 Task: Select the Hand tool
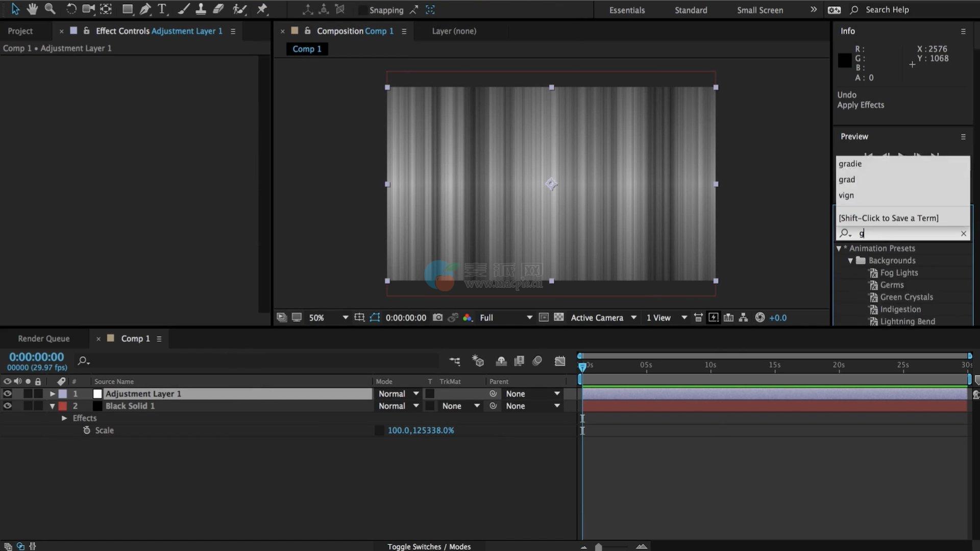pos(32,9)
